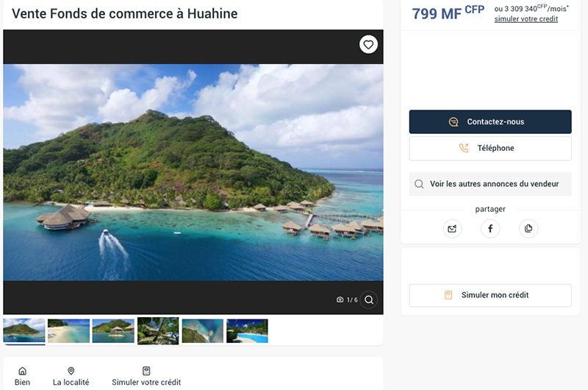Image resolution: width=588 pixels, height=390 pixels.
Task: View the third overwater bungalow thumbnail
Action: [x=113, y=331]
